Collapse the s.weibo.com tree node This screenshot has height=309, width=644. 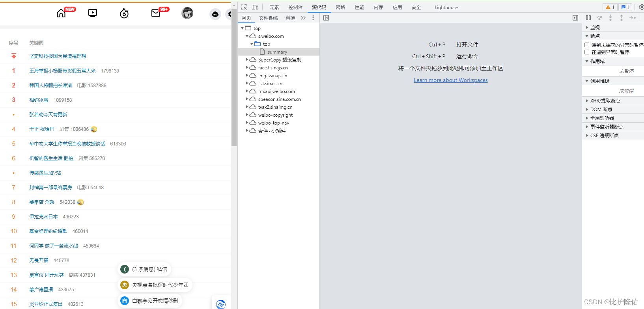click(x=247, y=36)
